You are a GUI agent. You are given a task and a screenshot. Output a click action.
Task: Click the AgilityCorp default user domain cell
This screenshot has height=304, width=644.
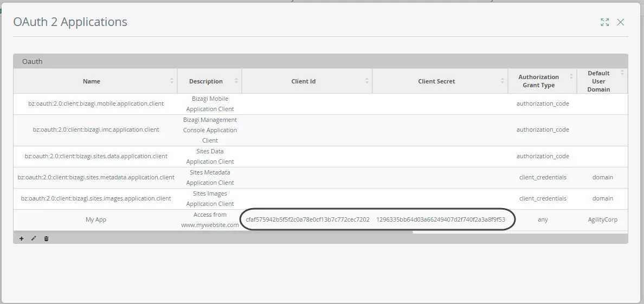tap(602, 219)
